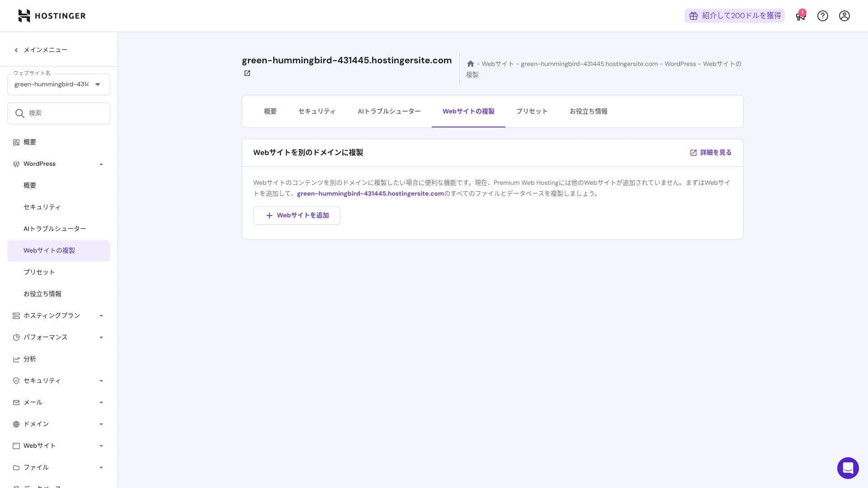The image size is (868, 488).
Task: Click the 詳細を見る external link icon
Action: point(693,153)
